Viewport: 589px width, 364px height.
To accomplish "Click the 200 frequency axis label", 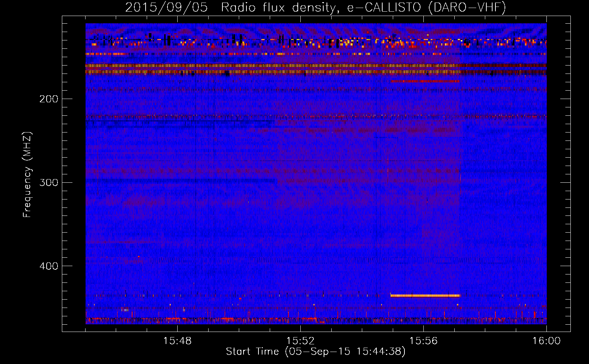I will tap(48, 99).
